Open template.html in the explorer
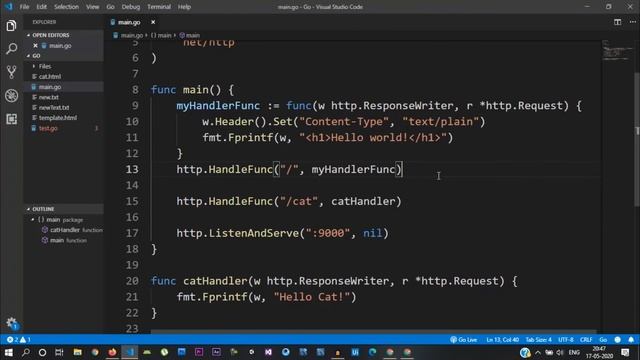Screen dimensions: 640x360 coord(58,118)
